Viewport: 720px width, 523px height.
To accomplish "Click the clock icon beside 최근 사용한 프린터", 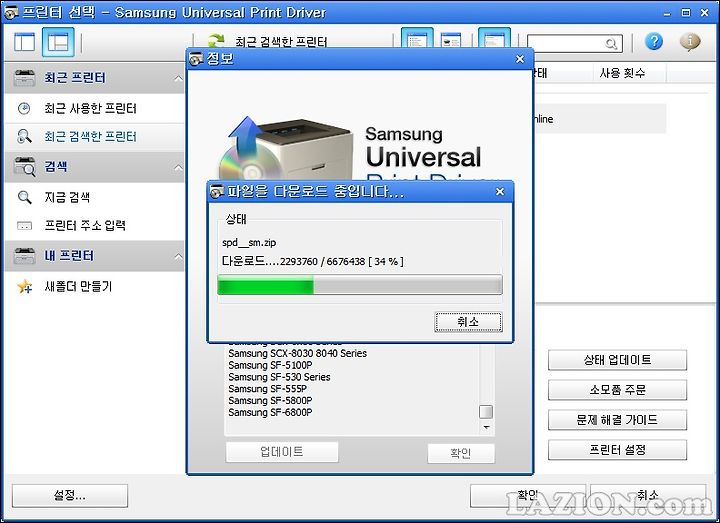I will (24, 108).
